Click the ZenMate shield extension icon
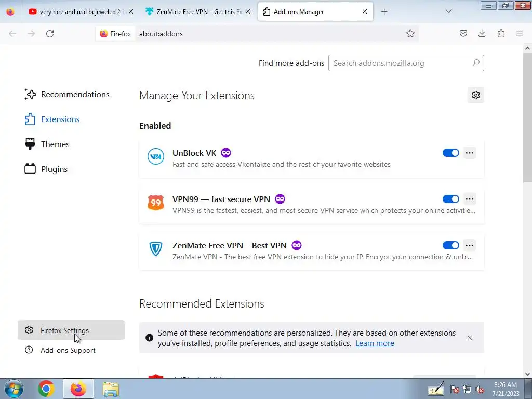The width and height of the screenshot is (532, 399). point(156,249)
